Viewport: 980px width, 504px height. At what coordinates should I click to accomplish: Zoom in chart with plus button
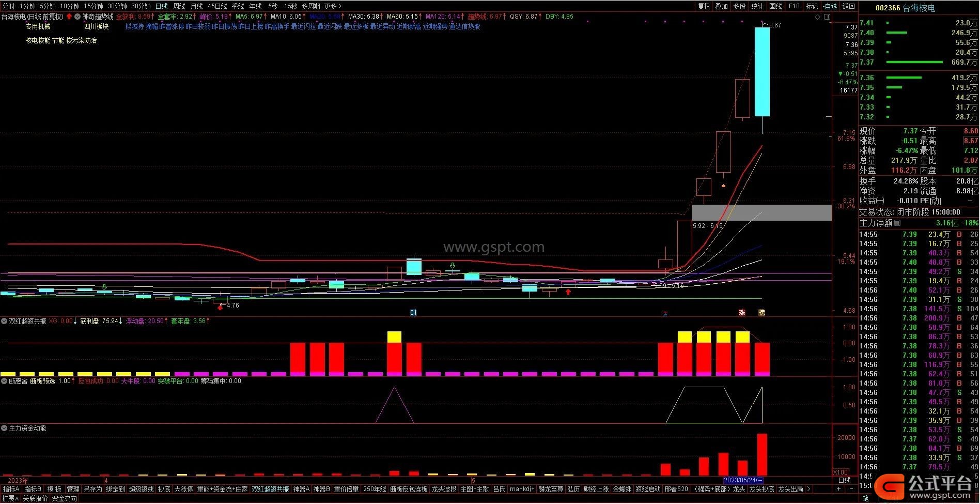[x=838, y=488]
